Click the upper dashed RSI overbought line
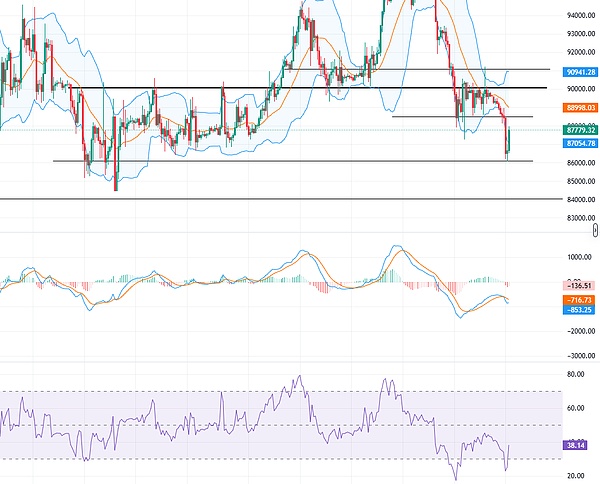 click(300, 391)
